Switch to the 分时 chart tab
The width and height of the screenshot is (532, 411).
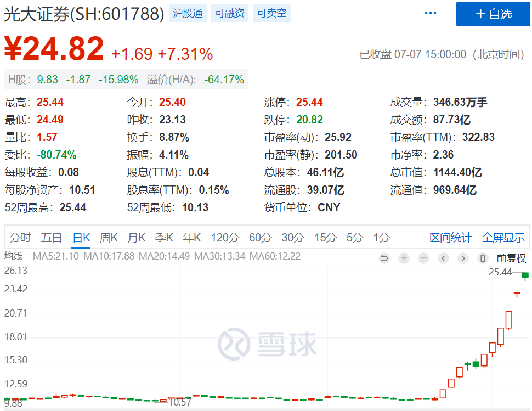point(20,238)
